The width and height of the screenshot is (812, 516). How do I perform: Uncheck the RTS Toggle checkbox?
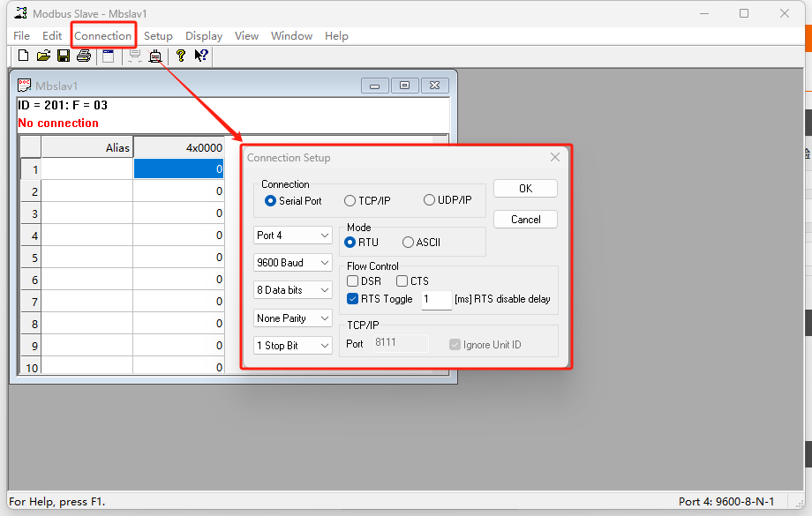[x=353, y=299]
